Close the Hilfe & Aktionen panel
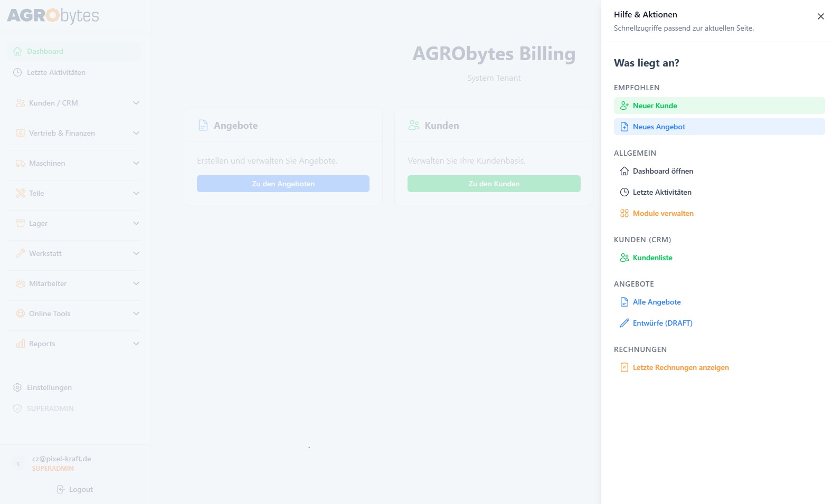833x504 pixels. 820,16
